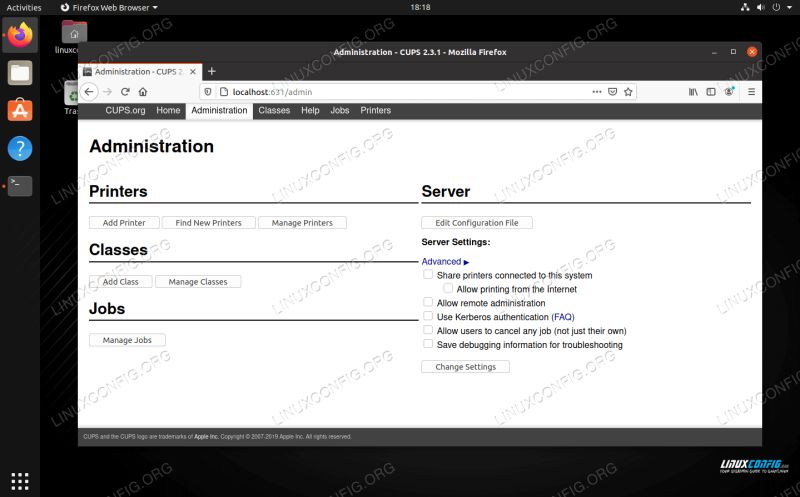Toggle Use Kerberos authentication checkbox
The width and height of the screenshot is (800, 497).
pos(428,316)
